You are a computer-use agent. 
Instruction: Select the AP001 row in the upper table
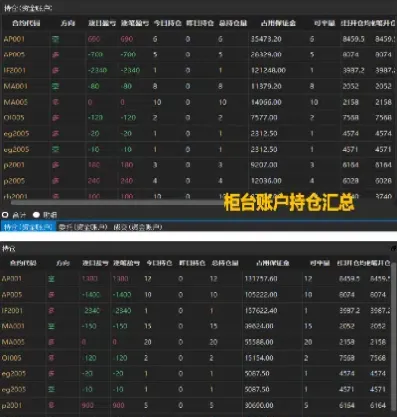[x=198, y=39]
